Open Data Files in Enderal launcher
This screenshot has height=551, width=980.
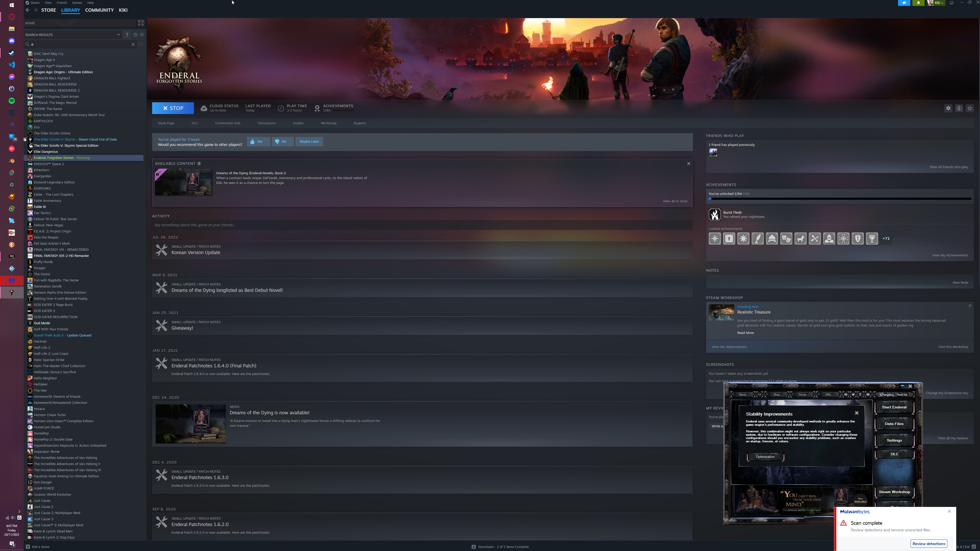[894, 424]
